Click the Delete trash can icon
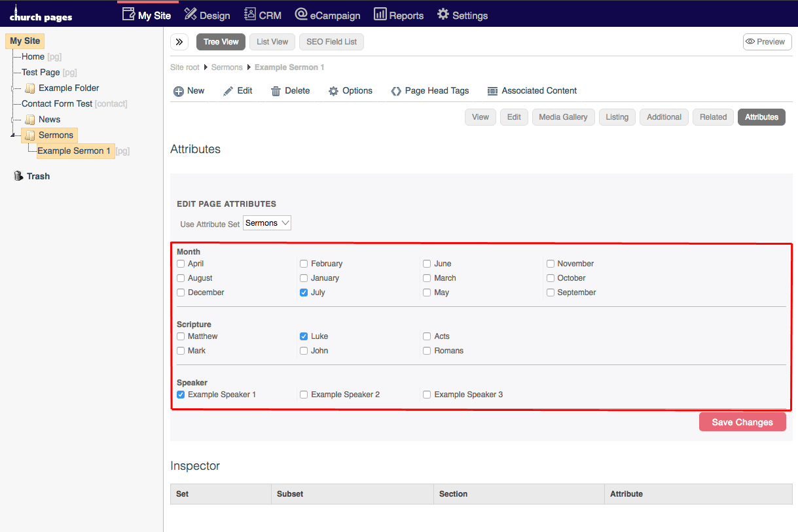This screenshot has width=798, height=532. [x=276, y=92]
